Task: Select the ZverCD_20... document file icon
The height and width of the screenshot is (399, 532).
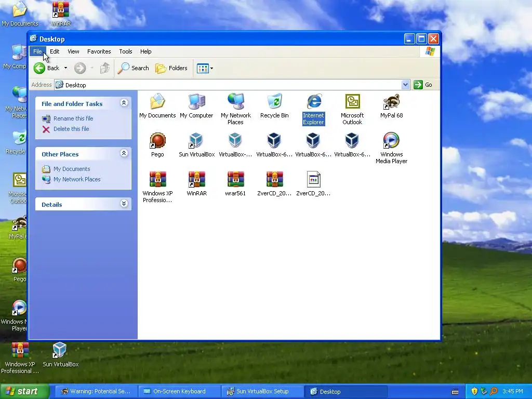Action: click(x=313, y=183)
